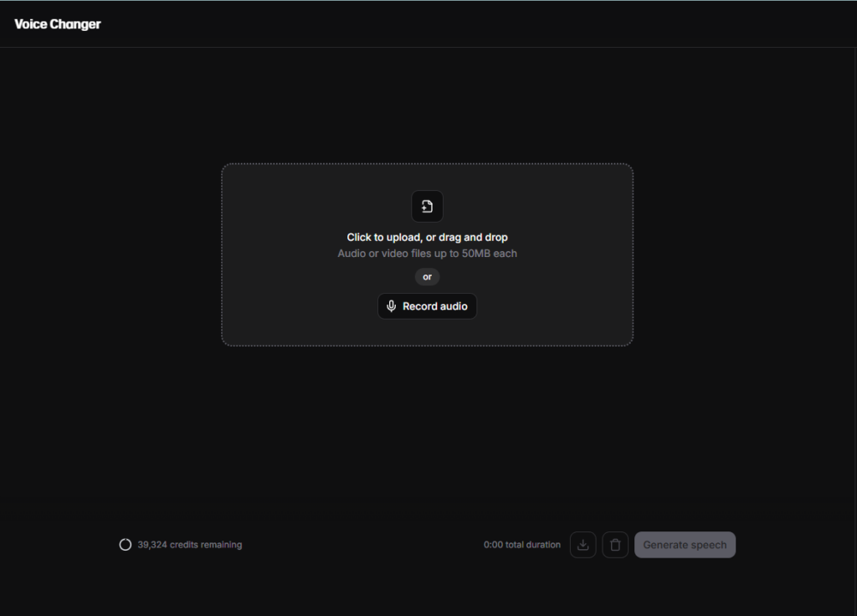Viewport: 857px width, 616px height.
Task: Click the 'total duration' label
Action: click(533, 545)
